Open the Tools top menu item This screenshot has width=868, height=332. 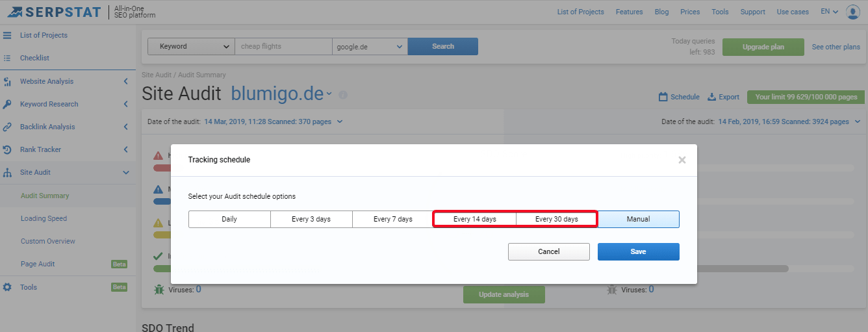point(720,12)
